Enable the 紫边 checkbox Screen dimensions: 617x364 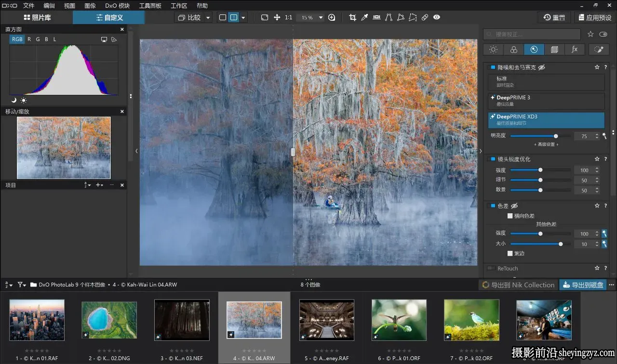point(510,253)
